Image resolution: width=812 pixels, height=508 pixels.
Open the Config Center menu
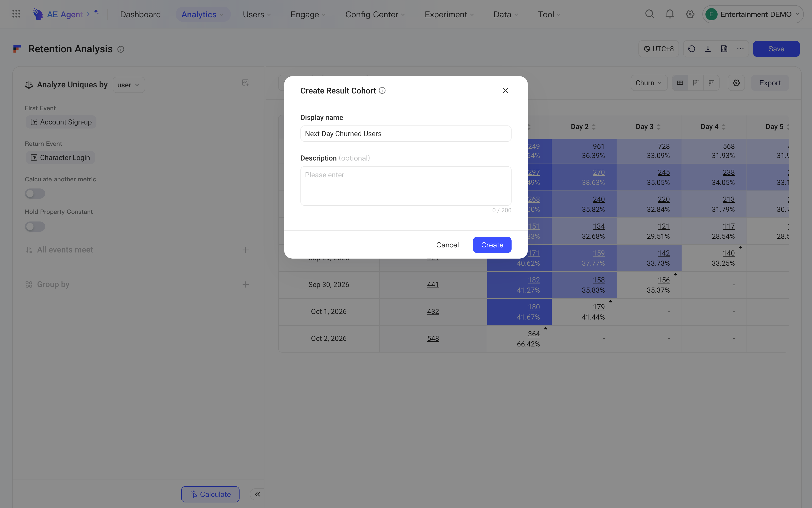coord(375,14)
